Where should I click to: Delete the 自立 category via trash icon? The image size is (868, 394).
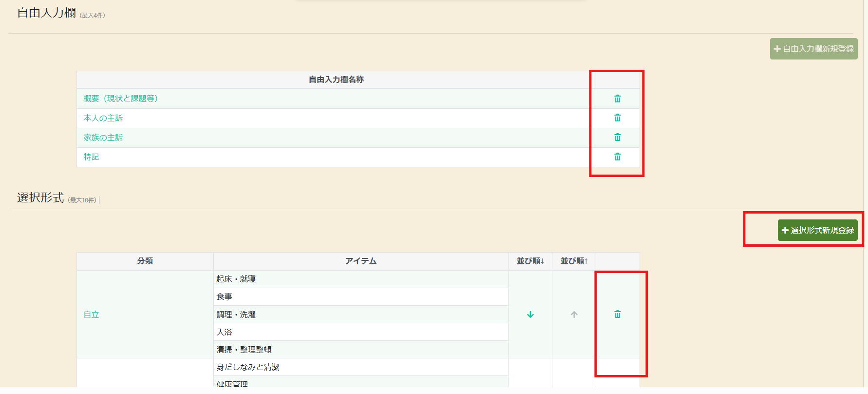617,315
